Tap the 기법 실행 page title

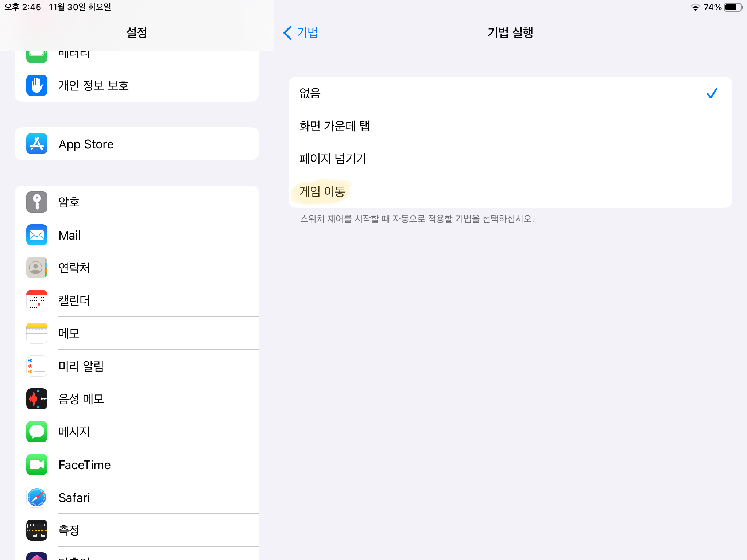click(x=510, y=33)
